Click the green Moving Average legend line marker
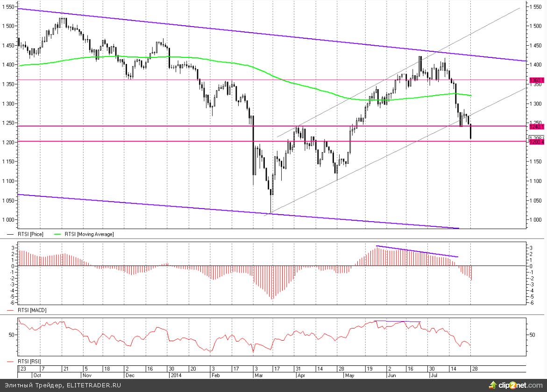The height and width of the screenshot is (392, 547). tap(58, 234)
